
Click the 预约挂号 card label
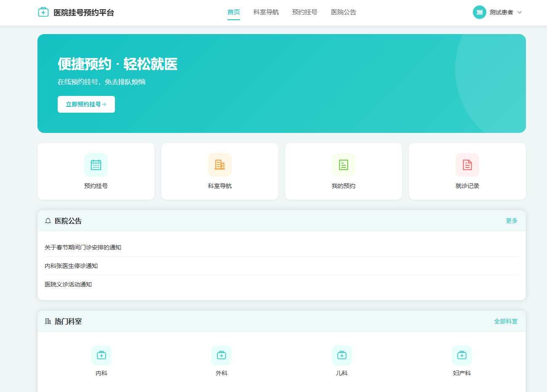point(96,186)
